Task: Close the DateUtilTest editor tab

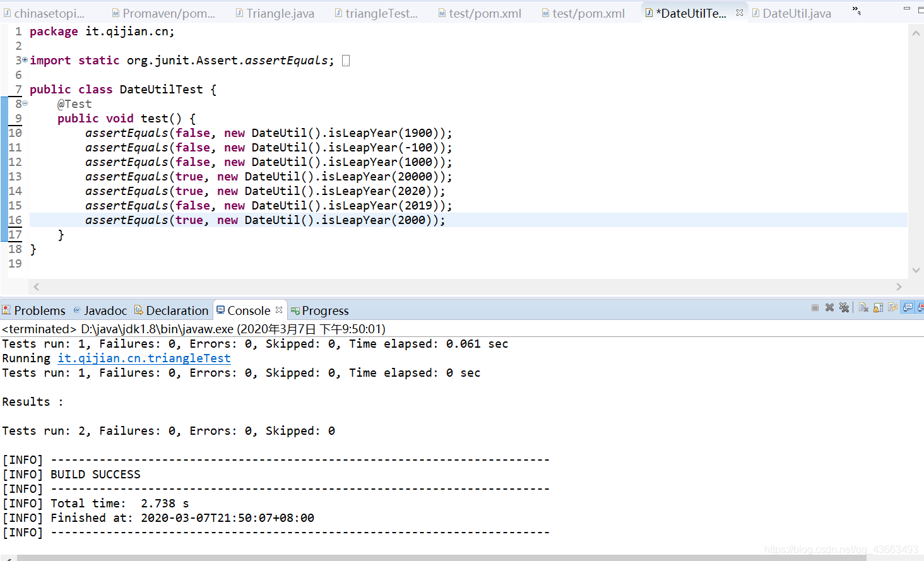Action: point(740,13)
